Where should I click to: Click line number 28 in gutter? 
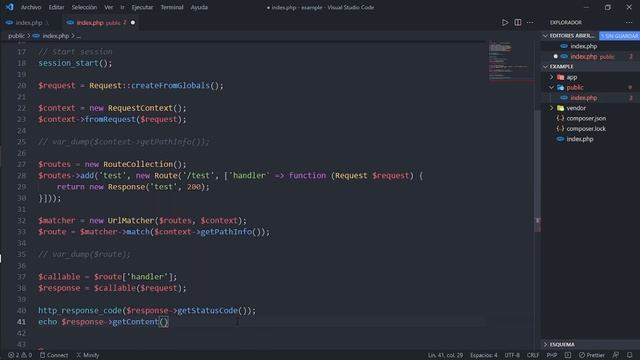click(21, 176)
